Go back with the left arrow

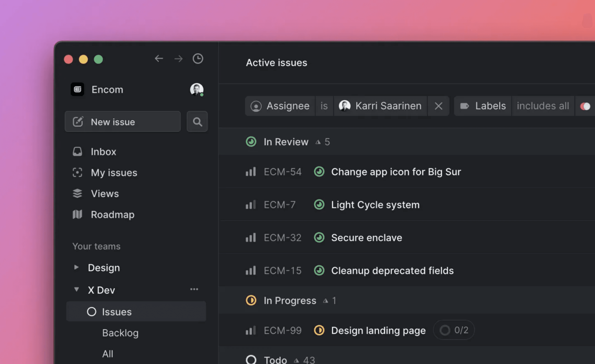pyautogui.click(x=159, y=58)
